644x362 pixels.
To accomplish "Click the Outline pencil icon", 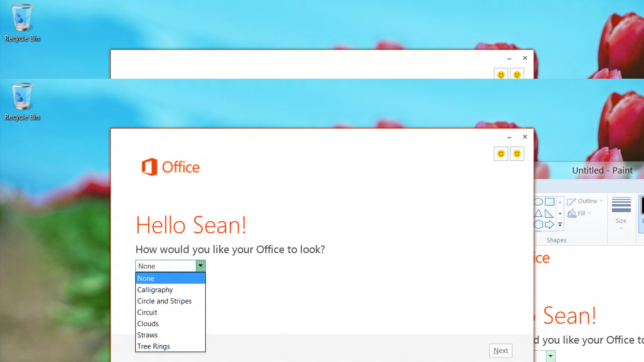I will click(571, 201).
